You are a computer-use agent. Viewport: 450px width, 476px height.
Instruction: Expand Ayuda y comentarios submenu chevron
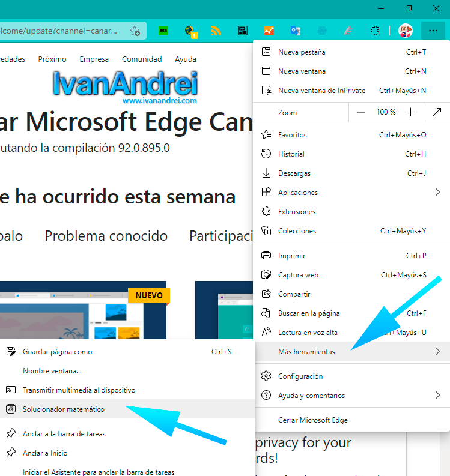(437, 395)
